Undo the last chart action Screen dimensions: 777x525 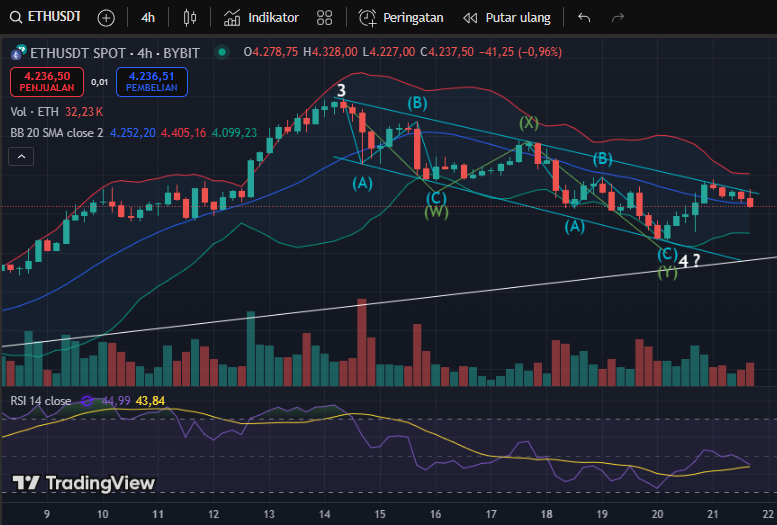584,18
